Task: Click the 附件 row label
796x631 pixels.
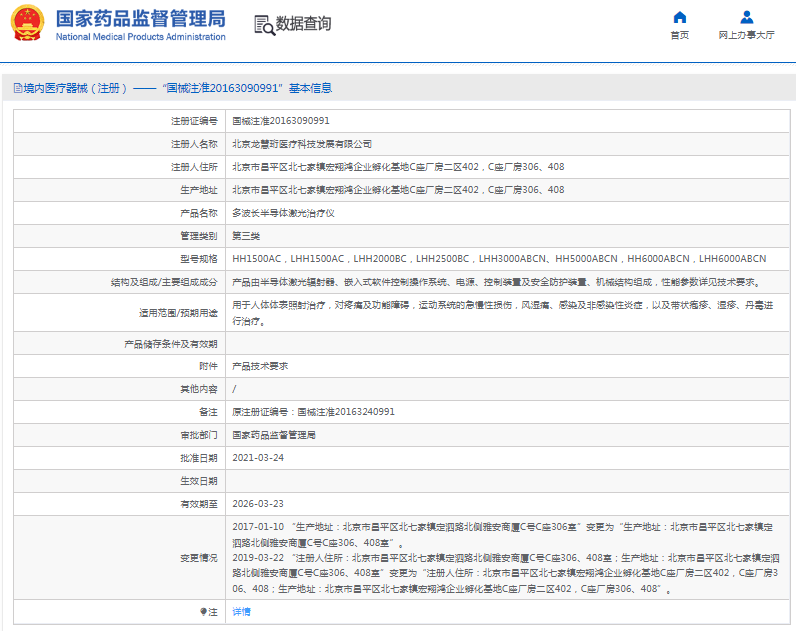Action: point(208,366)
